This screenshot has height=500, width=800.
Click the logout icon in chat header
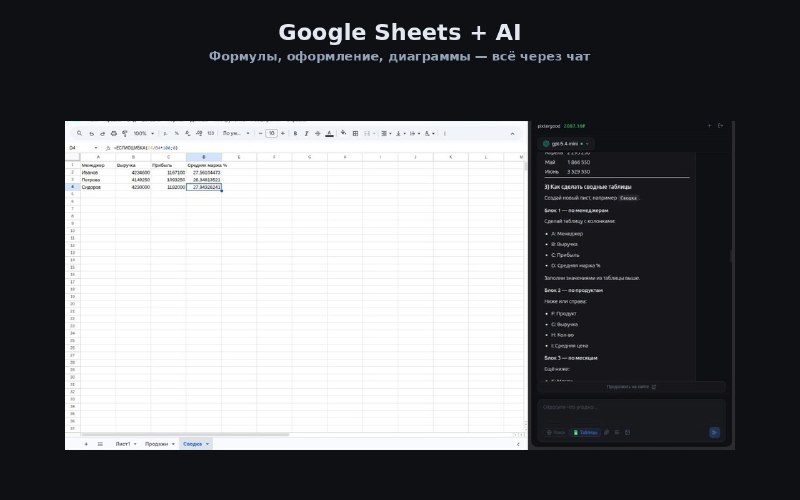click(x=720, y=126)
